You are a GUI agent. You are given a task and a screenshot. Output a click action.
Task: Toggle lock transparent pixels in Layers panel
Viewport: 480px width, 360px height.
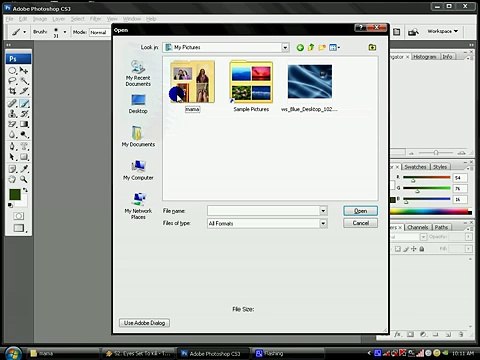pos(398,249)
